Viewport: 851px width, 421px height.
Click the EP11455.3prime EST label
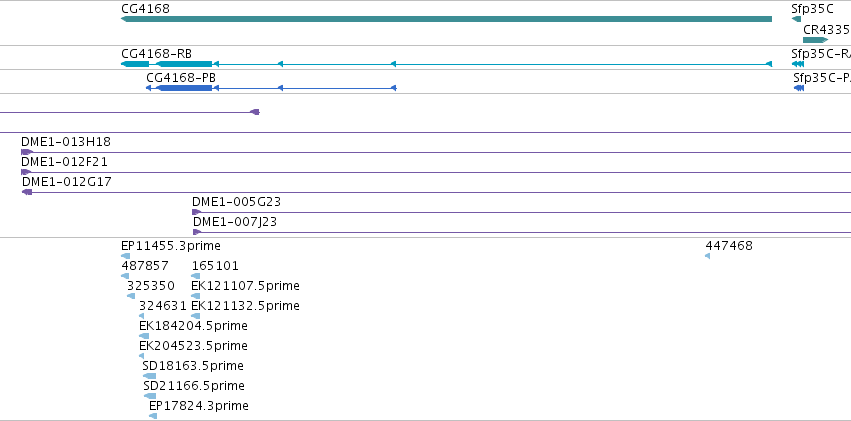(170, 246)
